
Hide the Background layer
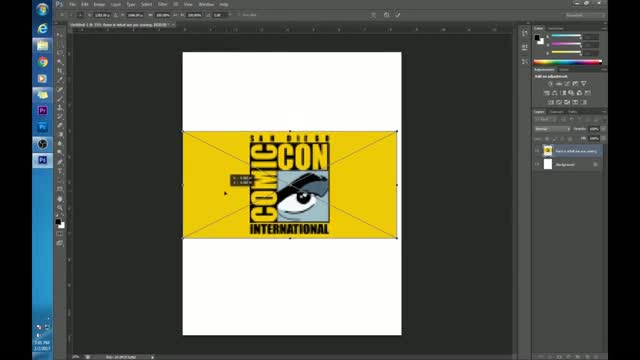[x=537, y=164]
